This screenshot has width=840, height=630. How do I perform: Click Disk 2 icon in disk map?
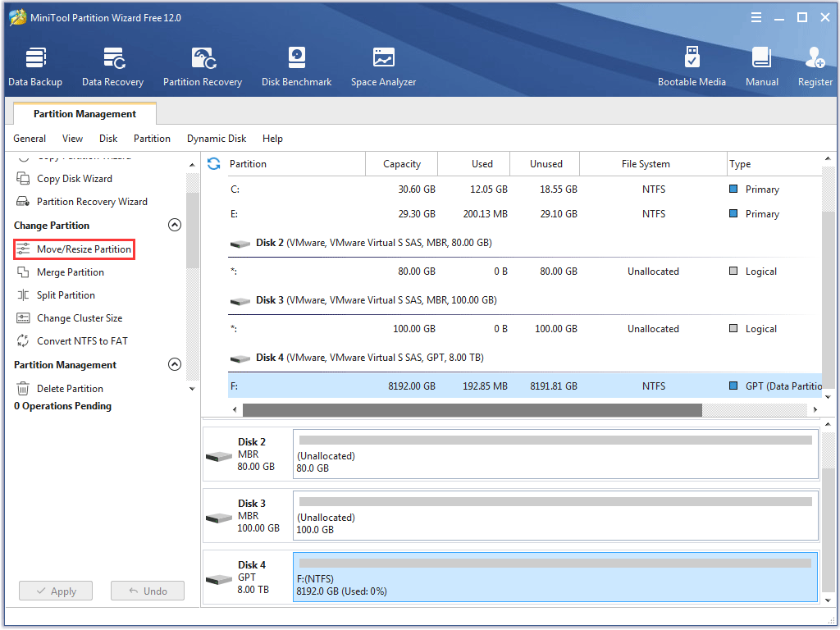coord(219,456)
